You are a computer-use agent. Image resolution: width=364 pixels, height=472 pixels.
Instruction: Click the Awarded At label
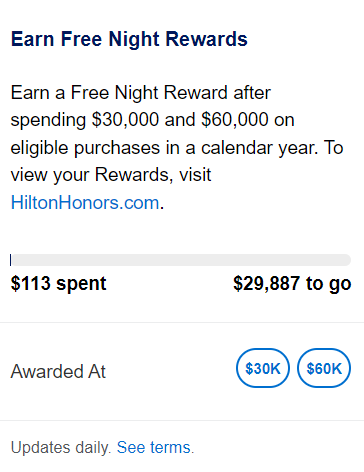pos(58,371)
